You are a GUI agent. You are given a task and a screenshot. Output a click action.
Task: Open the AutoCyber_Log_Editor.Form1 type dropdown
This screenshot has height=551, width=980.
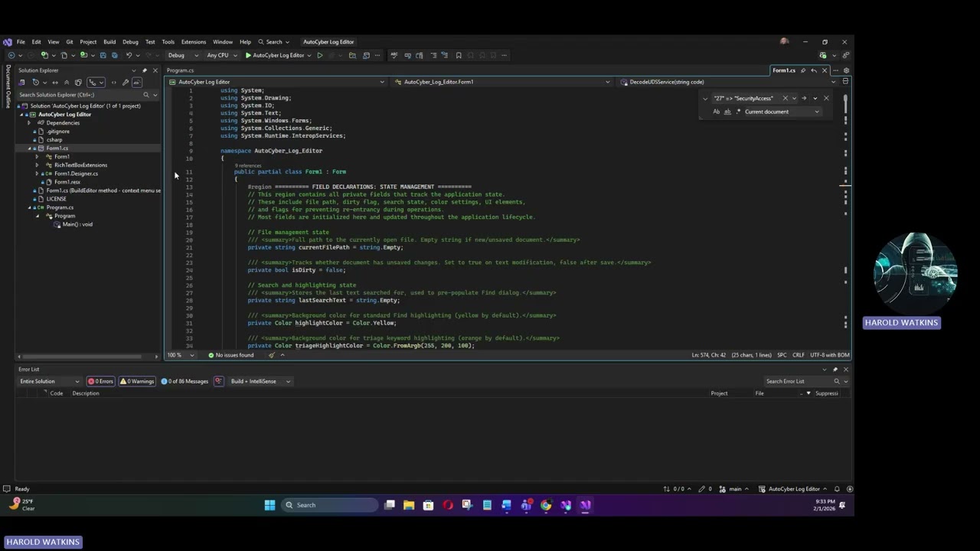tap(503, 82)
